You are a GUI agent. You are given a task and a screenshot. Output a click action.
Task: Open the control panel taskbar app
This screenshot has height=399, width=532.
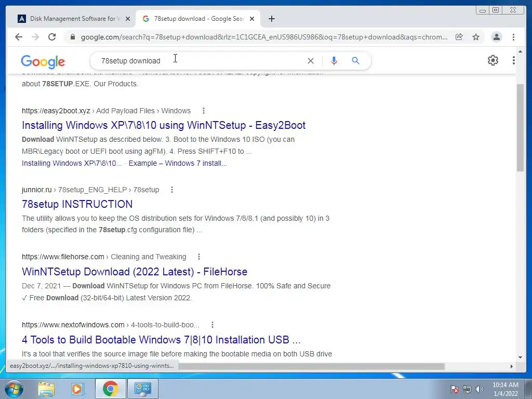click(x=142, y=389)
